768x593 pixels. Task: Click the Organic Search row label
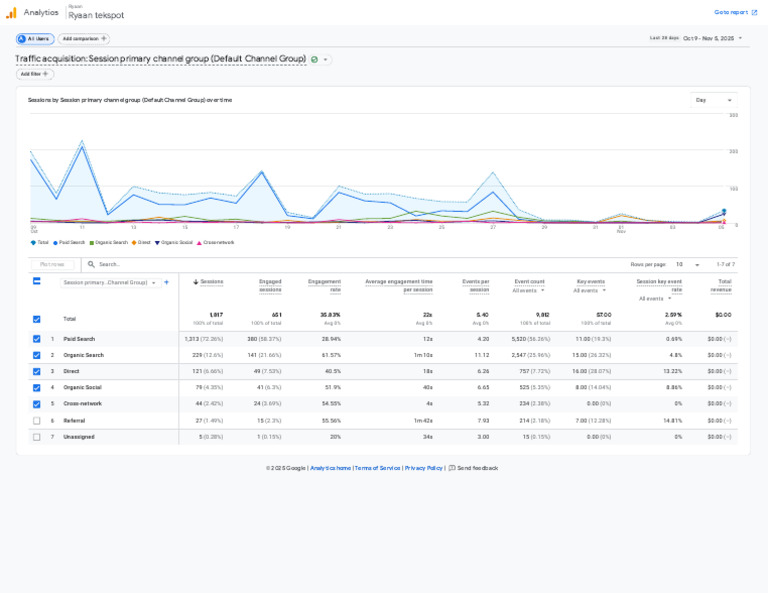tap(84, 355)
